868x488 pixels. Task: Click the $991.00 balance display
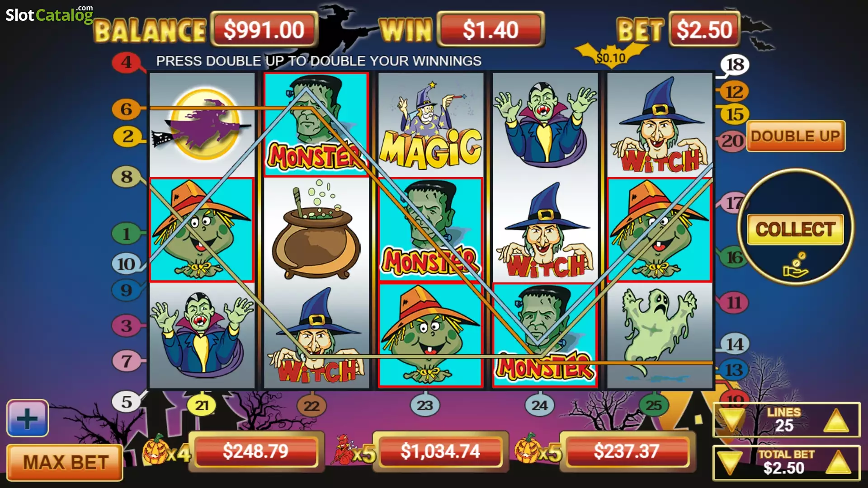tap(264, 30)
